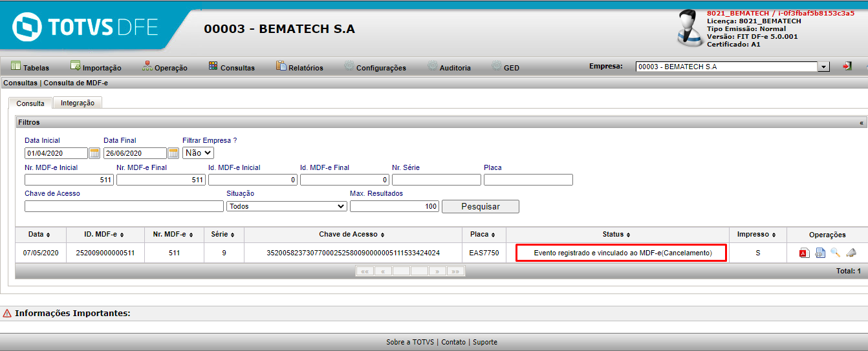This screenshot has width=868, height=351.
Task: Sort the table by Data column
Action: pyautogui.click(x=39, y=235)
